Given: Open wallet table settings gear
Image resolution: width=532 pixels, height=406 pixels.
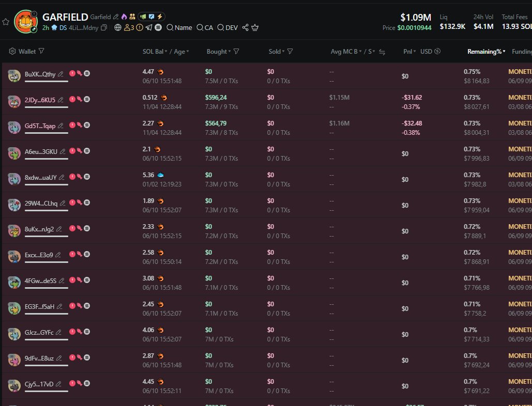Looking at the screenshot, I should click(12, 51).
